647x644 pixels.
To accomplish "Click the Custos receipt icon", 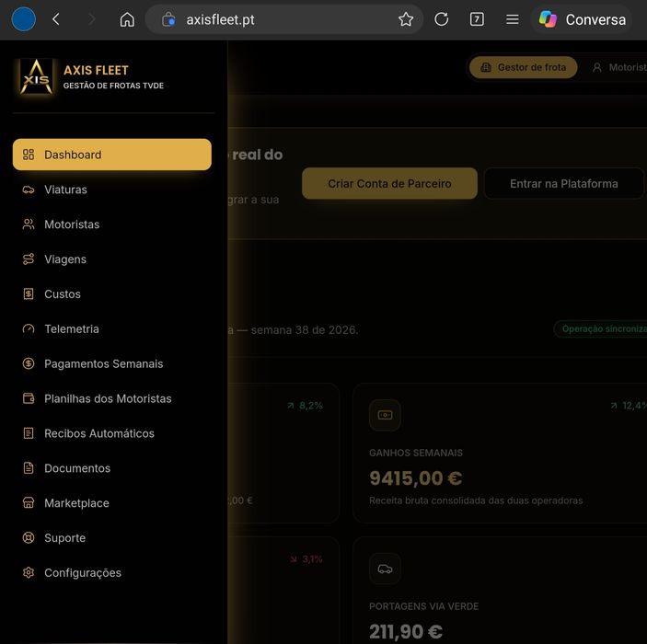I will 29,294.
